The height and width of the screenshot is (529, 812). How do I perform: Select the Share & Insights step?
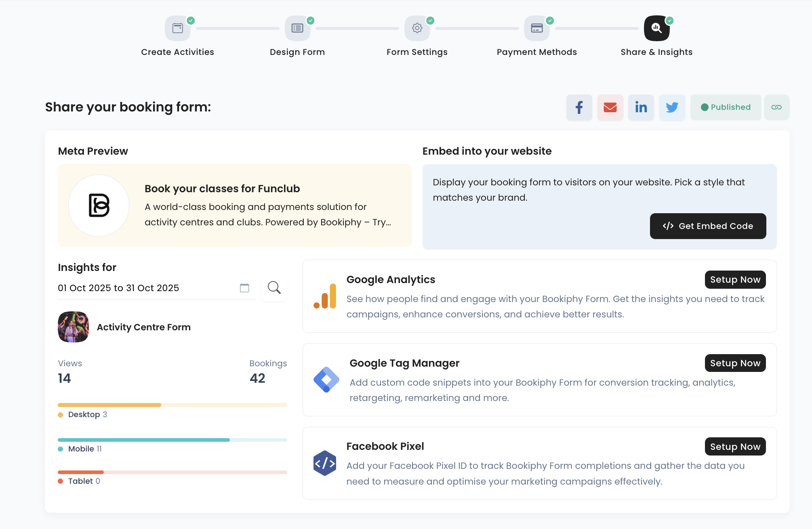point(656,28)
